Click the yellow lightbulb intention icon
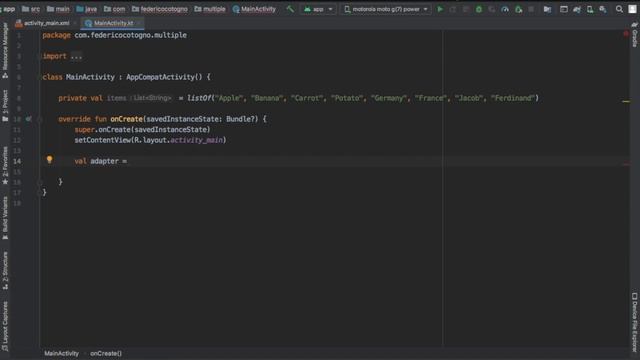Viewport: 640px width, 360px height. [49, 160]
